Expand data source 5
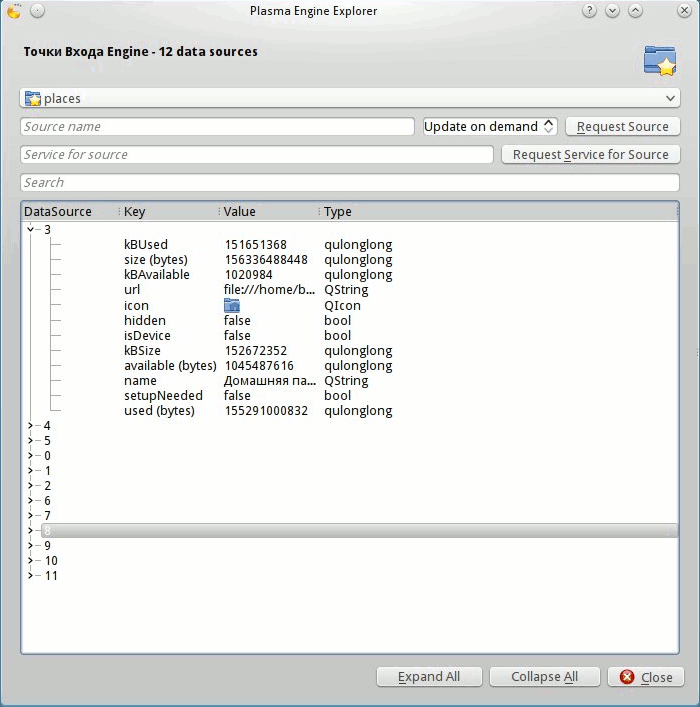700x707 pixels. coord(30,441)
